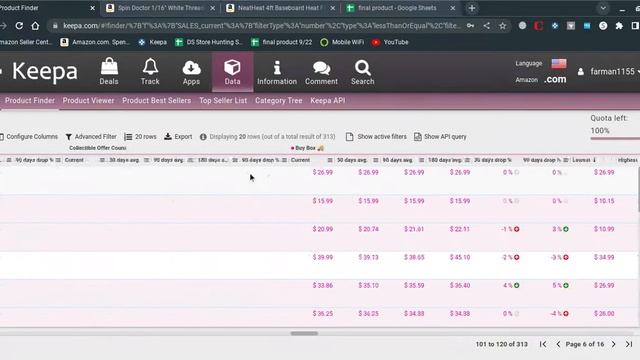Click the horizontal table scrollbar thumb

[304, 333]
